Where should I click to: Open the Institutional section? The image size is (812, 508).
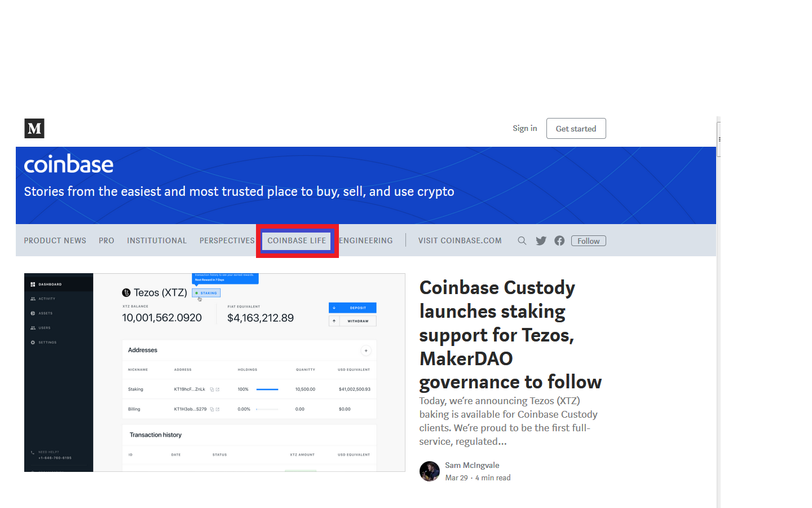pos(157,240)
